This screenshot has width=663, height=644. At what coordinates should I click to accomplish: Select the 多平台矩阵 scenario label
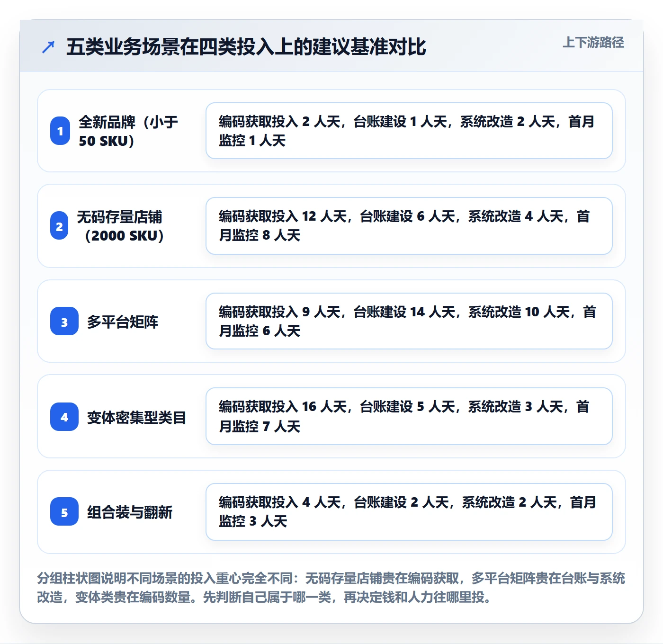[x=123, y=322]
